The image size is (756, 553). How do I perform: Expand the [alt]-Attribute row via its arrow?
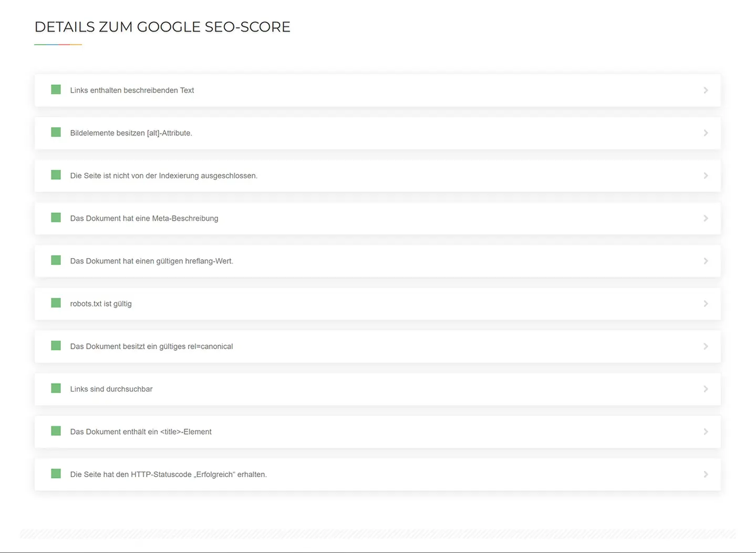click(706, 133)
